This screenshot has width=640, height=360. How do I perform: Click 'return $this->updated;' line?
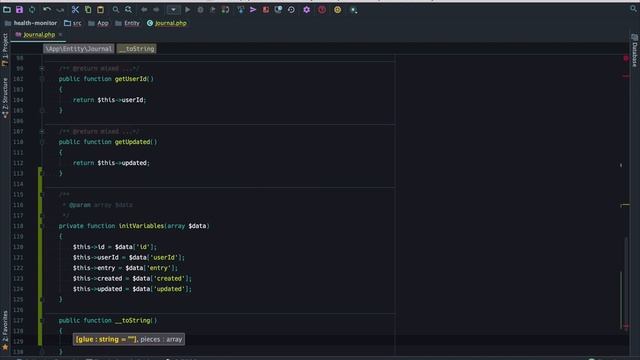pyautogui.click(x=111, y=163)
